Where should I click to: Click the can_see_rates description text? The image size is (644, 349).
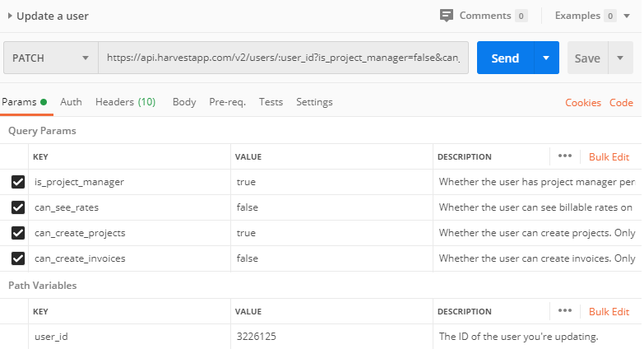(x=535, y=207)
